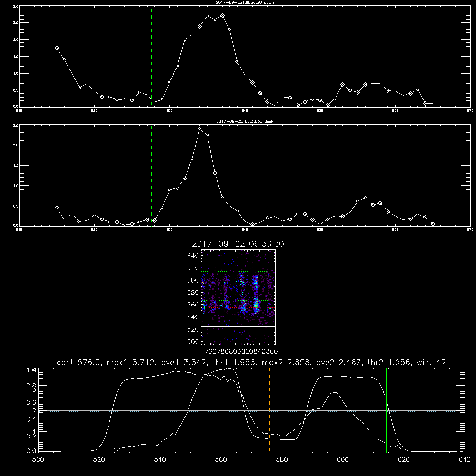Click the last diamond marker of dawn curve
Screen dimensions: 476x476
(433, 103)
